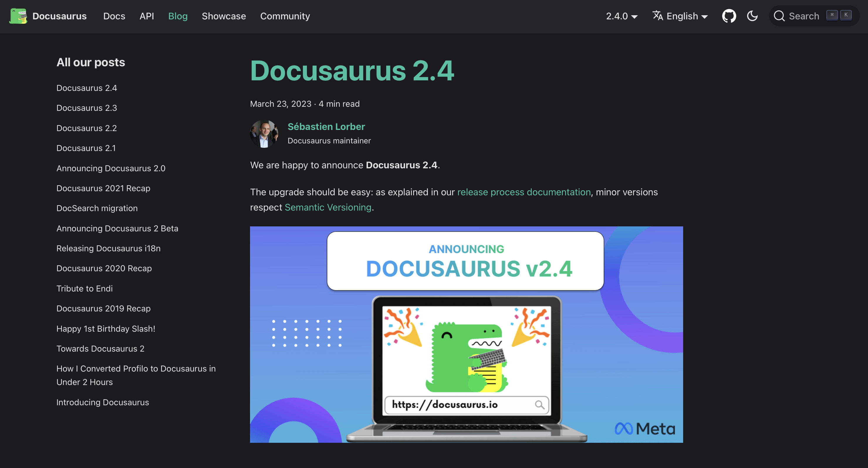The image size is (868, 468).
Task: Open the 2.4.0 version dropdown
Action: [x=622, y=16]
